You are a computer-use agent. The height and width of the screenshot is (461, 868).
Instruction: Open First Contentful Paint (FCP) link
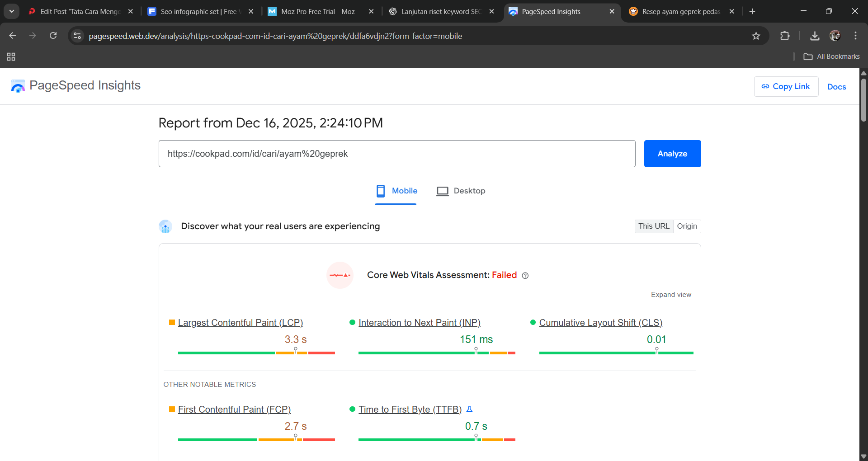pos(234,409)
